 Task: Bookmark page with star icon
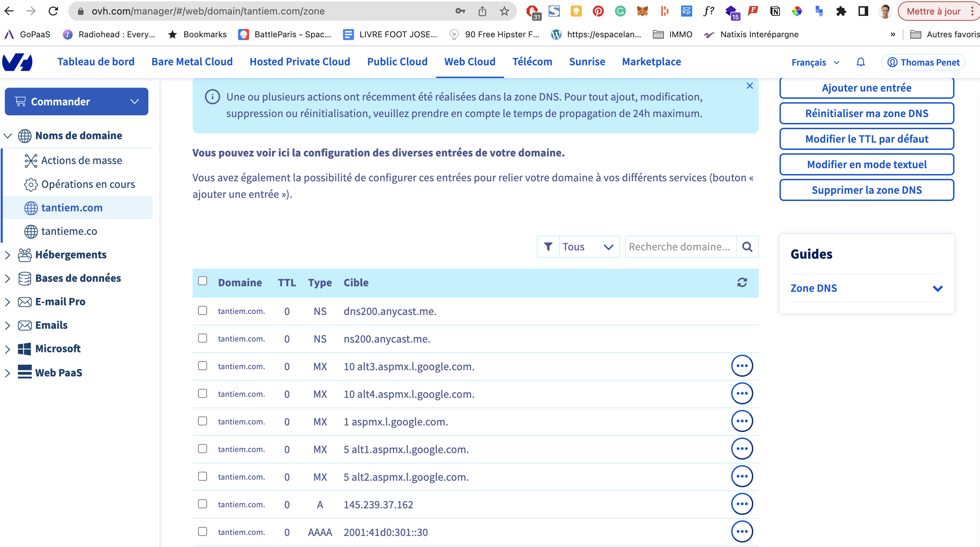(504, 11)
